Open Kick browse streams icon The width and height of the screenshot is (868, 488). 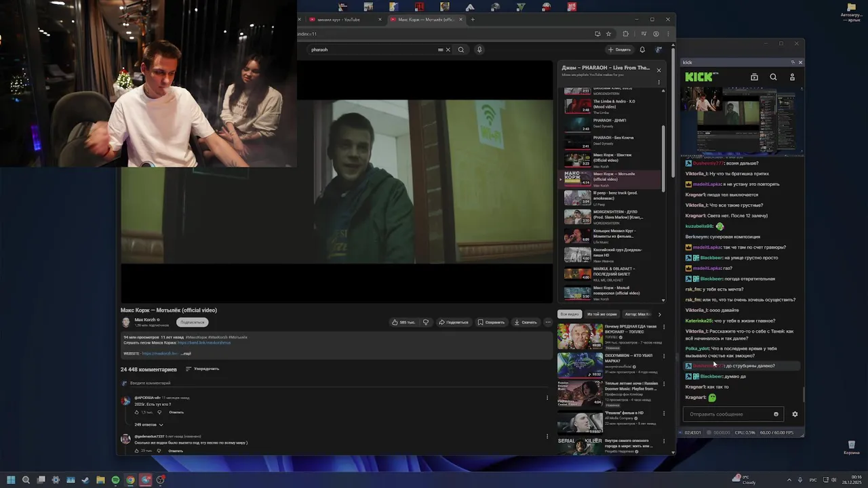[x=754, y=77]
